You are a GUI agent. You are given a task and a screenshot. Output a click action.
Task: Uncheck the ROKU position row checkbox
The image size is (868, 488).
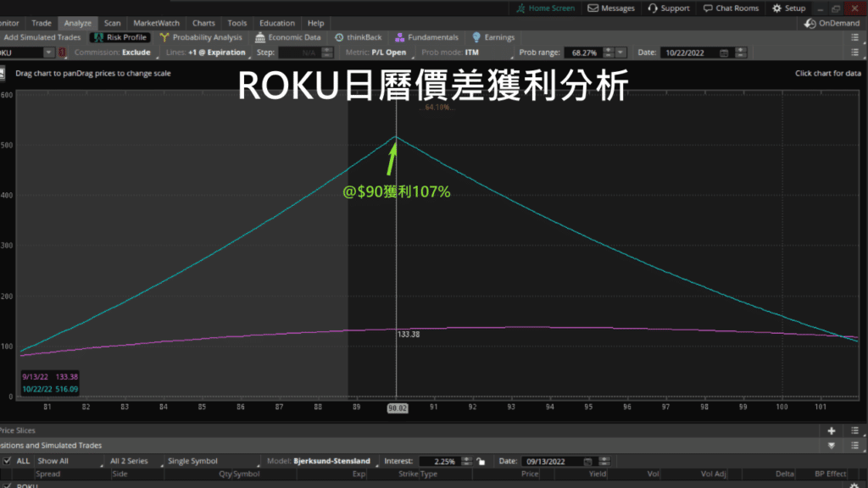coord(8,485)
